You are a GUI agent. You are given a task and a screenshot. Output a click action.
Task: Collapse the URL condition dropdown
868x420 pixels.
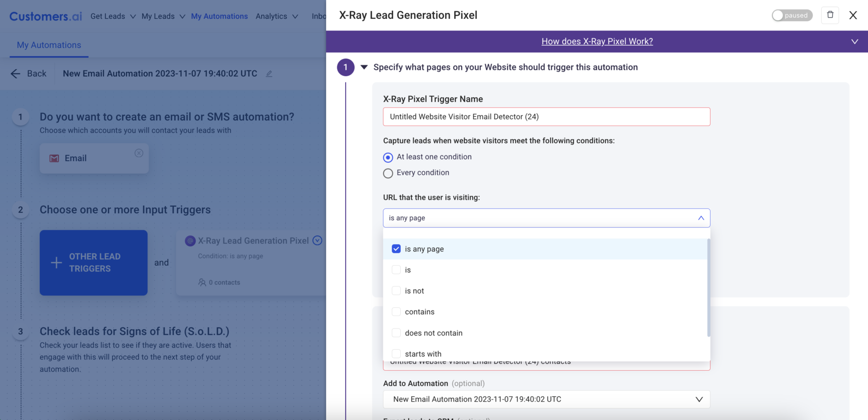tap(701, 218)
